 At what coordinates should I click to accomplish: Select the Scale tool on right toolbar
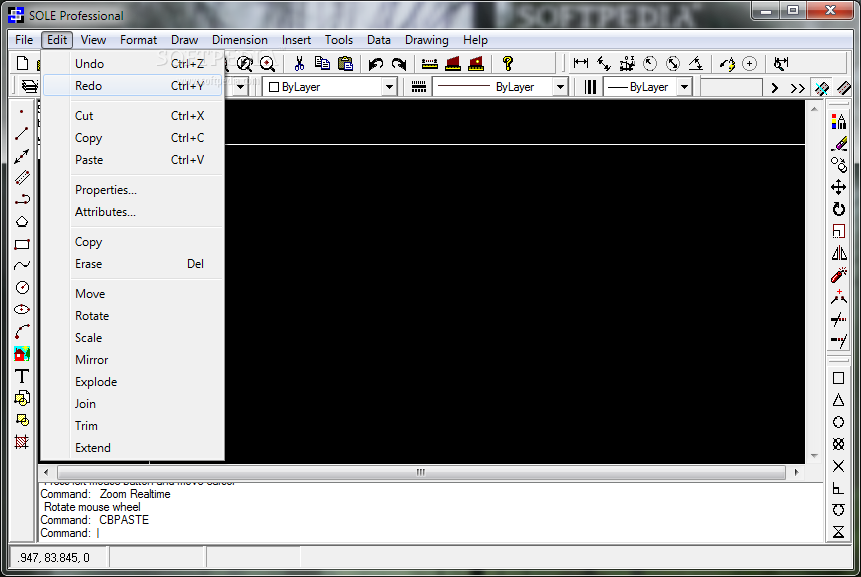(838, 231)
